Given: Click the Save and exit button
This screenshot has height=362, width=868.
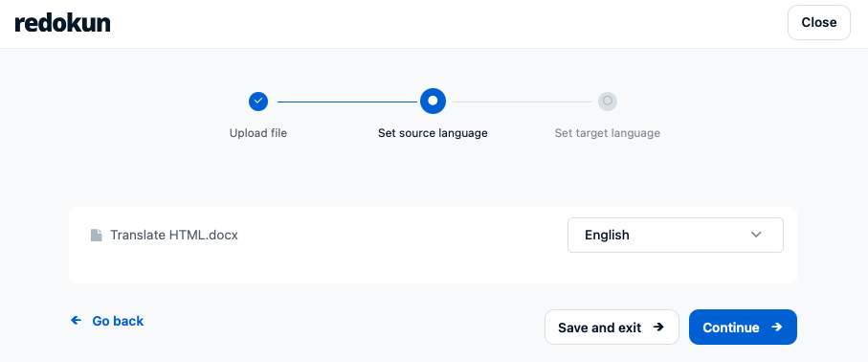Looking at the screenshot, I should coord(612,328).
